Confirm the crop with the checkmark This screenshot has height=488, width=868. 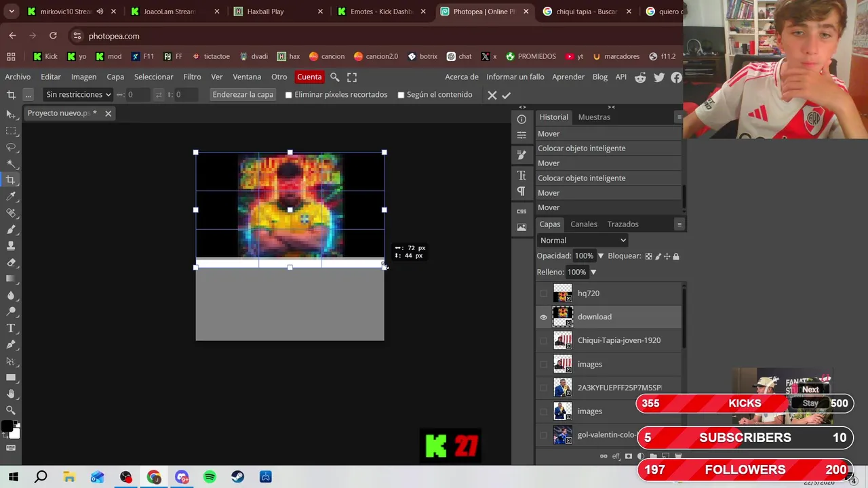coord(506,96)
